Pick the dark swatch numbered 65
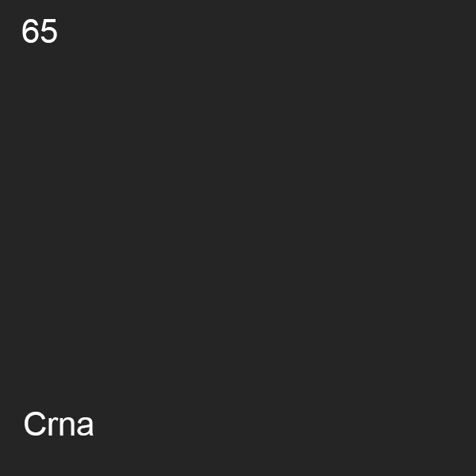The height and width of the screenshot is (476, 476). (238, 238)
